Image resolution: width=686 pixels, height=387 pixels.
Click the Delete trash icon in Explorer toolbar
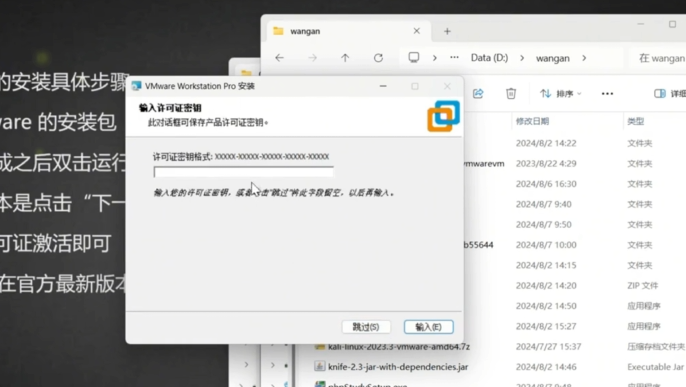(511, 94)
